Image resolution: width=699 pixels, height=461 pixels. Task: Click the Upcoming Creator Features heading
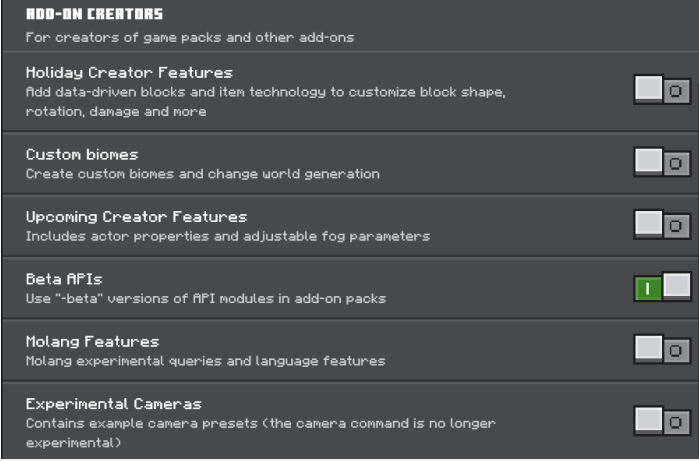pos(136,217)
